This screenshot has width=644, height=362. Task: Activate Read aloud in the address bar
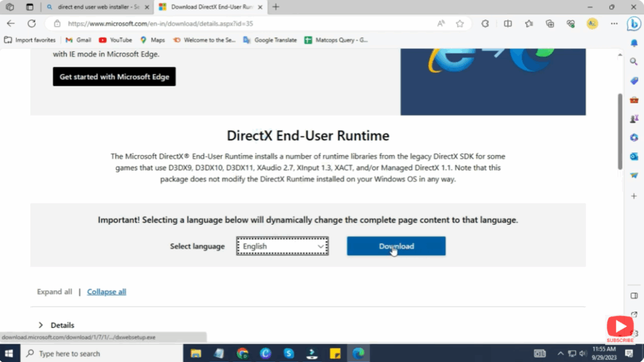(x=442, y=23)
